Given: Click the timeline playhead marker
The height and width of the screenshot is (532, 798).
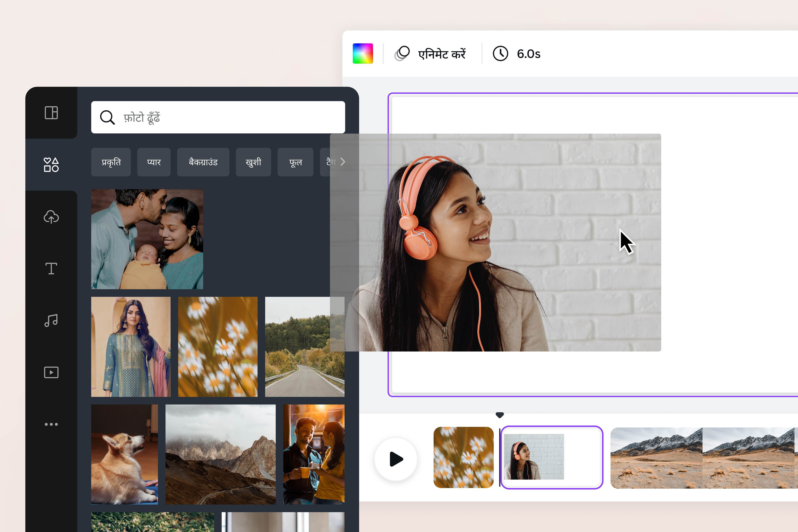Looking at the screenshot, I should 499,415.
